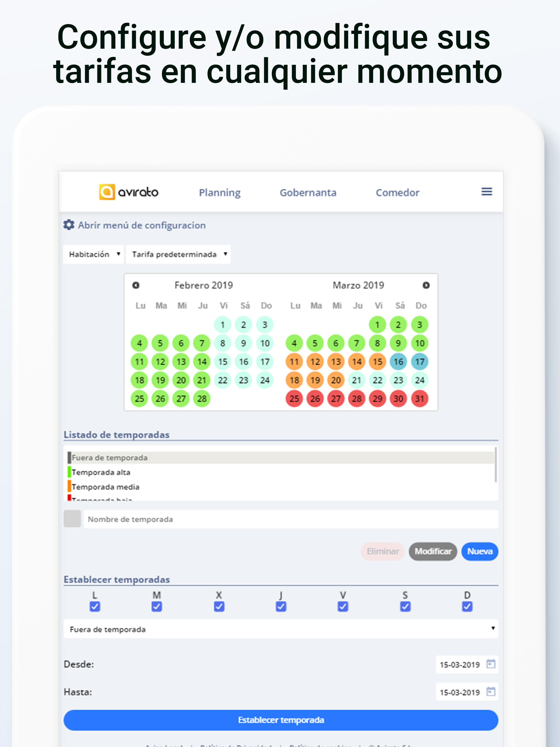
Task: Select March 16 blue day on calendar
Action: click(x=398, y=362)
